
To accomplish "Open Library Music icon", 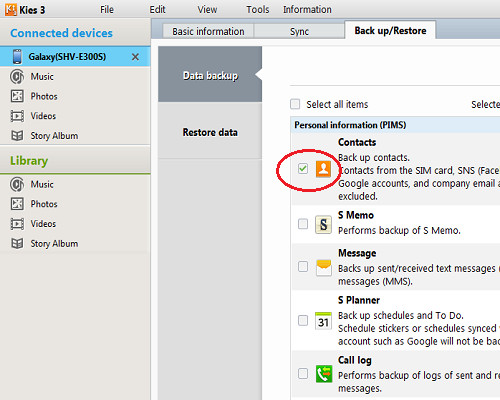I will point(17,184).
